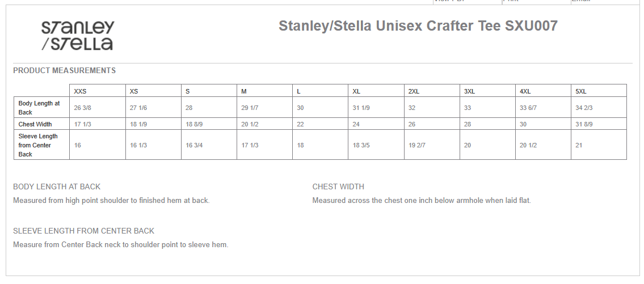Select the 31 1/9 body length cell for XL

pos(361,108)
